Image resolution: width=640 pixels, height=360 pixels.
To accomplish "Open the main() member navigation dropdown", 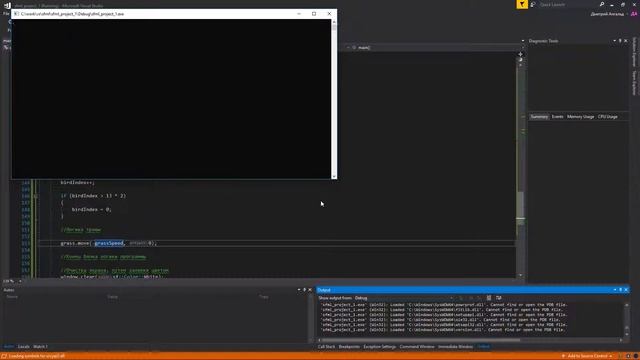I will 435,48.
